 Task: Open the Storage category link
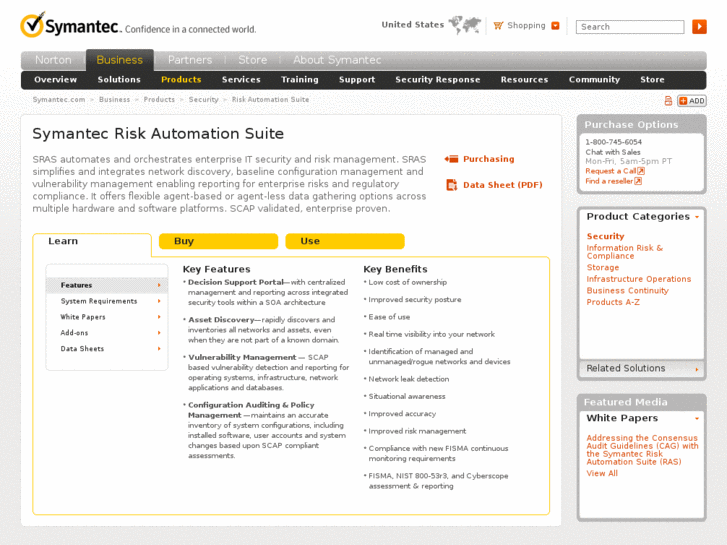point(603,268)
